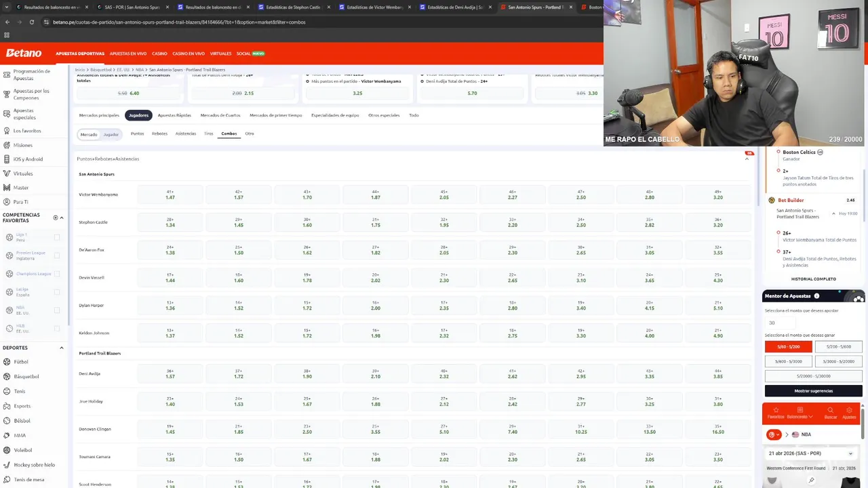Open Misiones in sidebar
The width and height of the screenshot is (868, 488).
(x=22, y=145)
